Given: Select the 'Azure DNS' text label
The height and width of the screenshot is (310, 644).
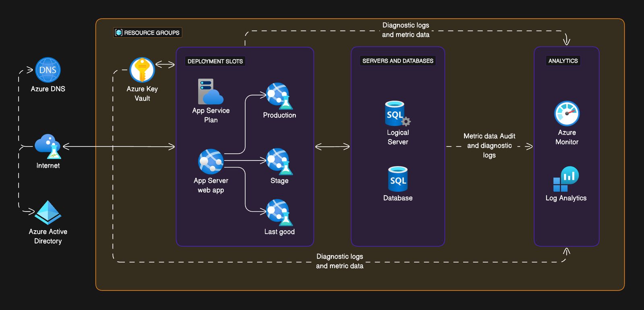Looking at the screenshot, I should (x=48, y=89).
